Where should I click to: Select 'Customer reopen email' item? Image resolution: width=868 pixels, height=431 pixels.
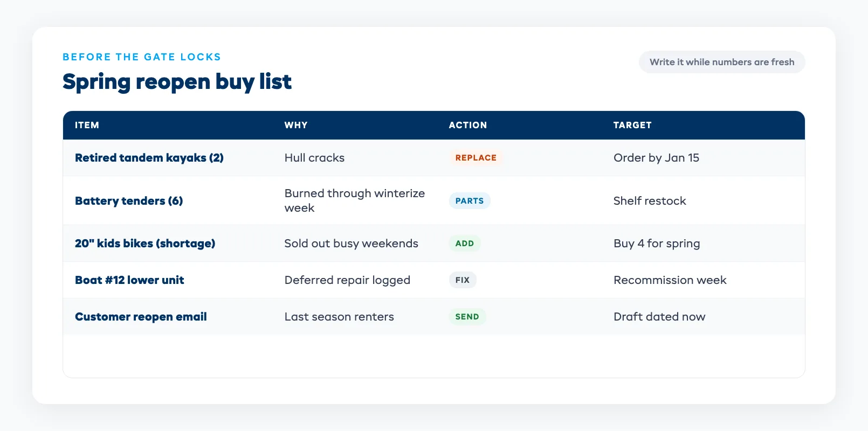pyautogui.click(x=141, y=317)
